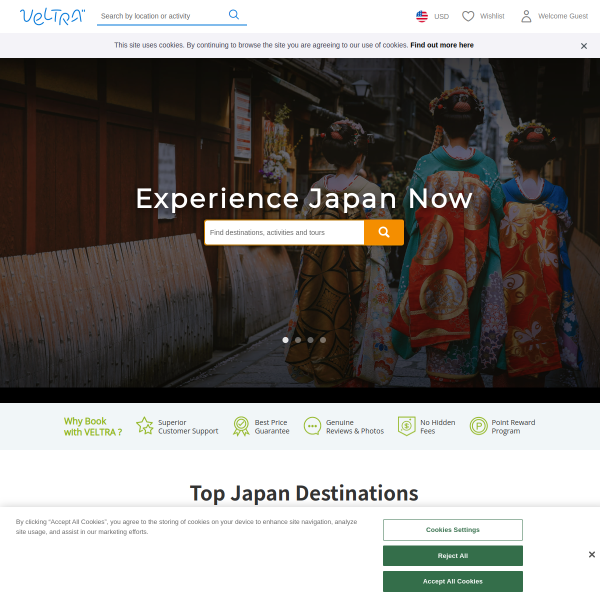This screenshot has height=600, width=600.
Task: Click the Best Price Guarantee badge icon
Action: click(241, 426)
